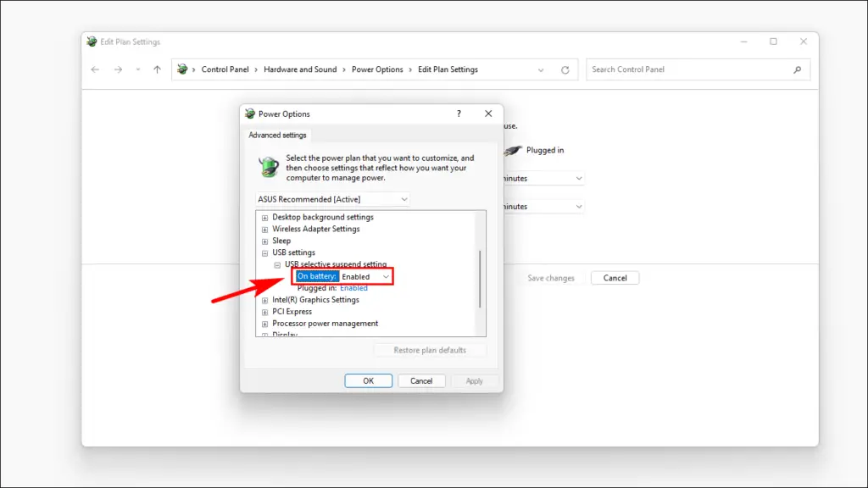Expand Wireless Adapter Settings
The image size is (868, 488).
coord(264,229)
